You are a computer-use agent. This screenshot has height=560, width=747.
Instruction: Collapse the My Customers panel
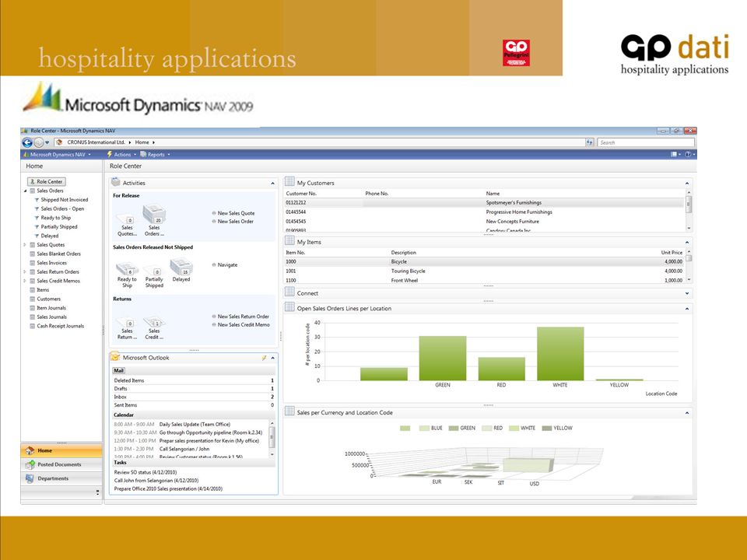(687, 184)
